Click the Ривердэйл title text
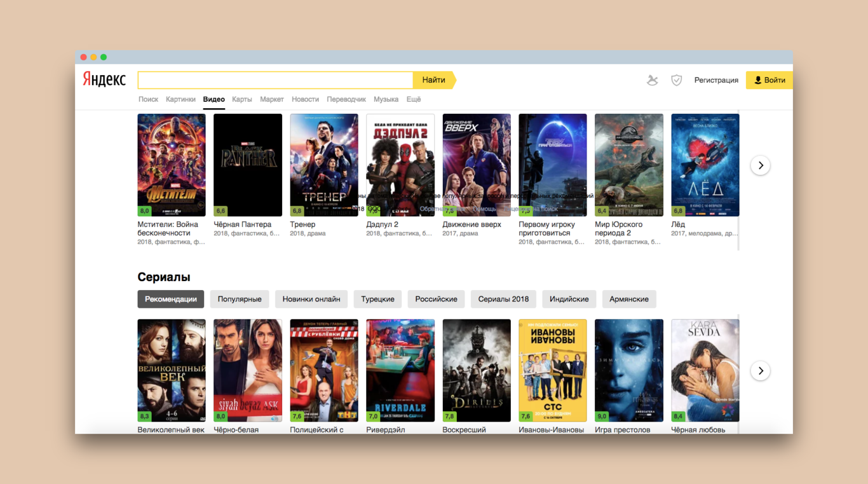The height and width of the screenshot is (484, 868). tap(387, 429)
